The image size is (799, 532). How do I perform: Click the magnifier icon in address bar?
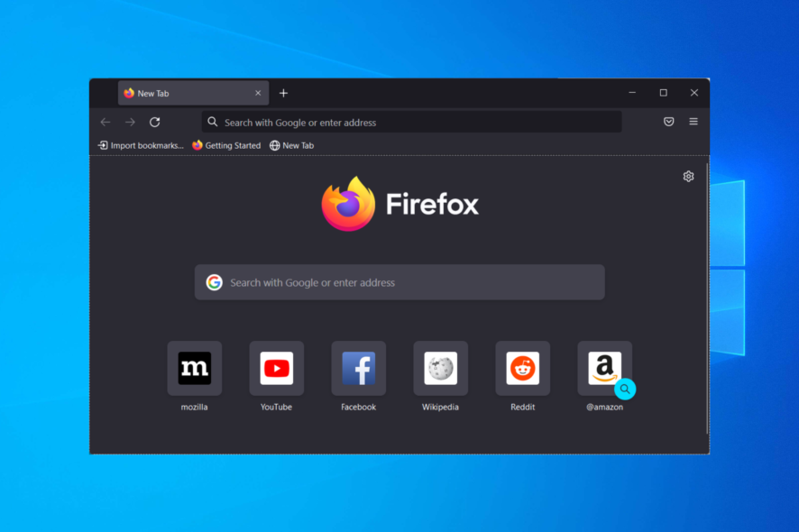(213, 123)
